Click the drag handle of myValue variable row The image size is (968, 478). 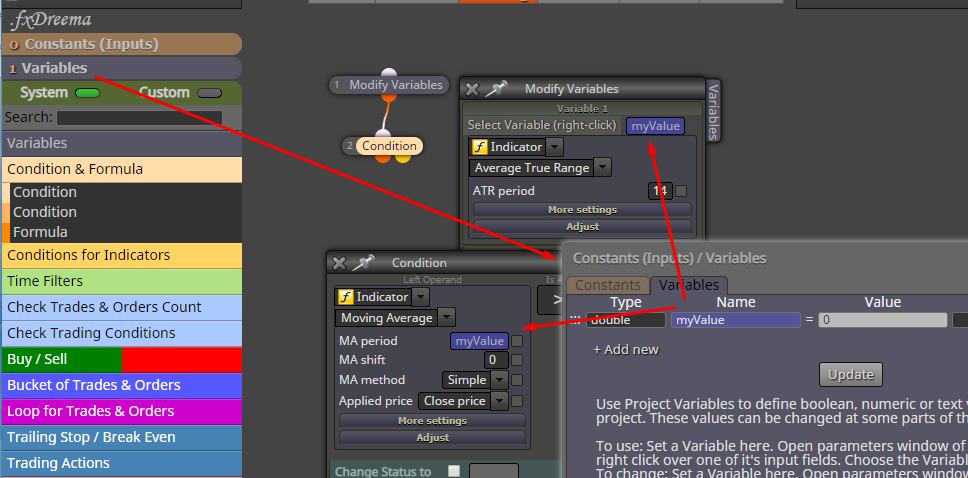pos(575,320)
